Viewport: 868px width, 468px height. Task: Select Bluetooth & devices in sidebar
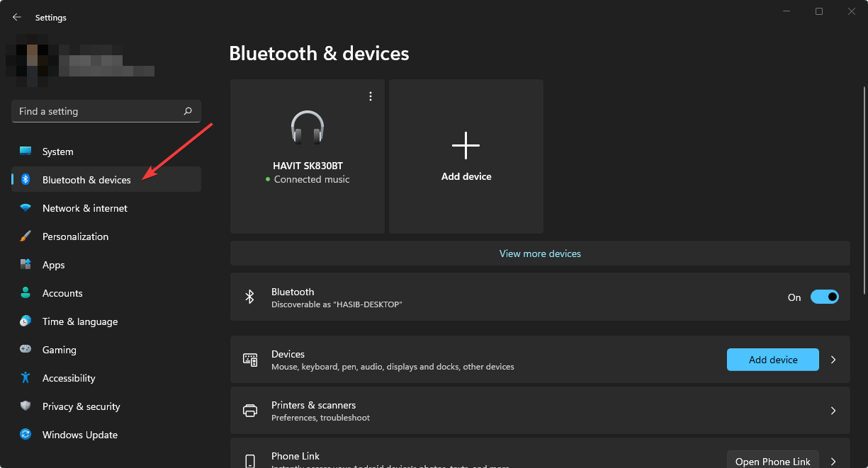click(x=106, y=180)
